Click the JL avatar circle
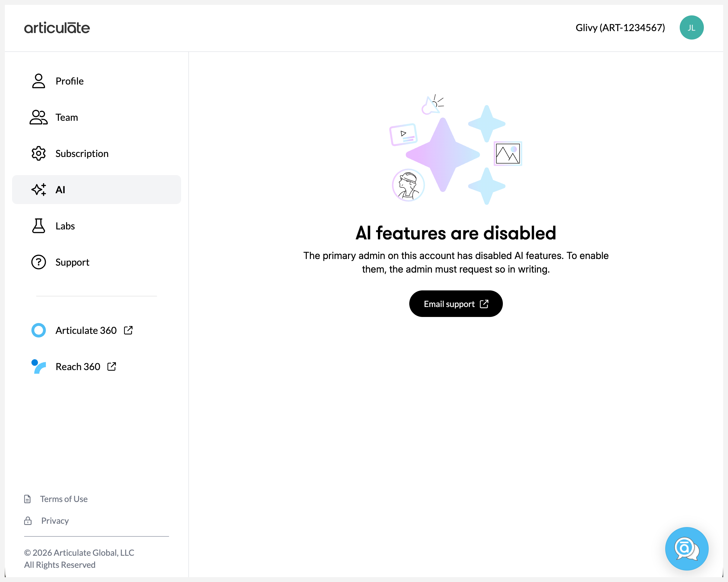This screenshot has height=582, width=728. point(691,27)
